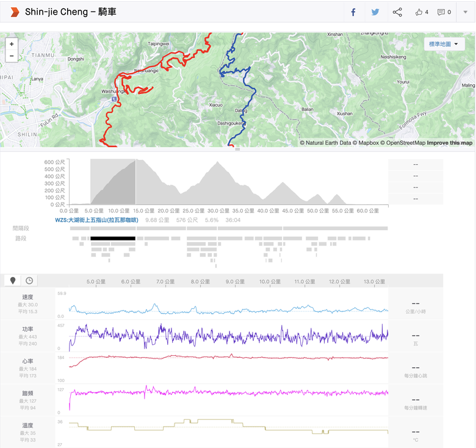Click the 30.0 公里 elevation axis label
This screenshot has width=476, height=448.
[218, 211]
